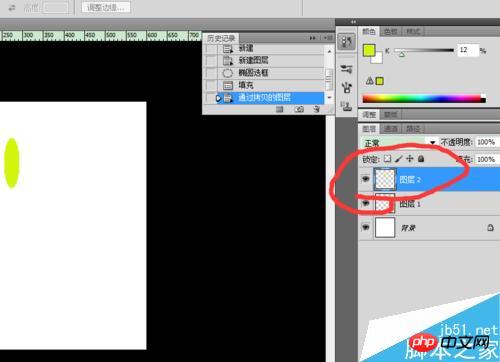Enable lock all (padlock) icon in layers

pyautogui.click(x=421, y=159)
